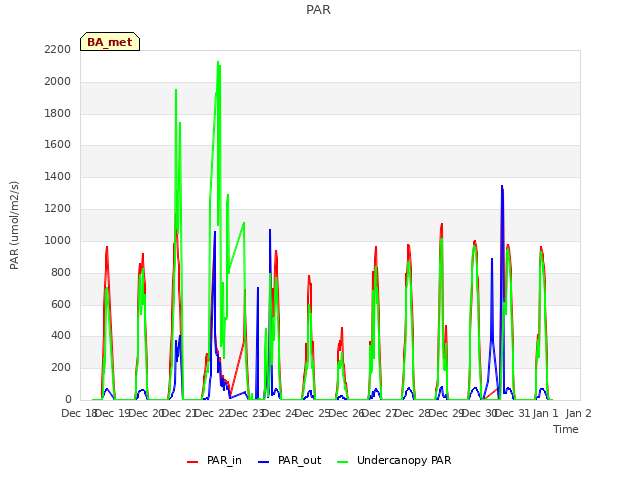Click the 0 y-axis tick label
Screen dimensions: 640x480
[68, 399]
